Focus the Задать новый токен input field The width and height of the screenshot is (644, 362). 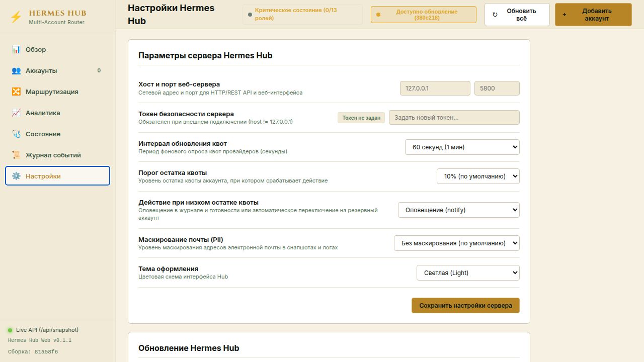pyautogui.click(x=454, y=117)
